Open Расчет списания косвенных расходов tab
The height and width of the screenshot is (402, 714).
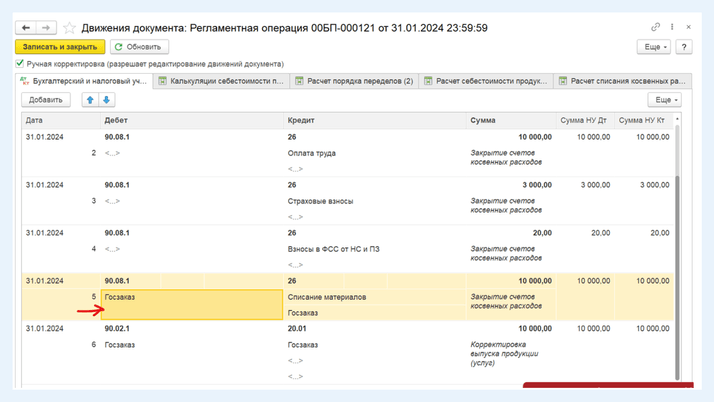(x=622, y=81)
